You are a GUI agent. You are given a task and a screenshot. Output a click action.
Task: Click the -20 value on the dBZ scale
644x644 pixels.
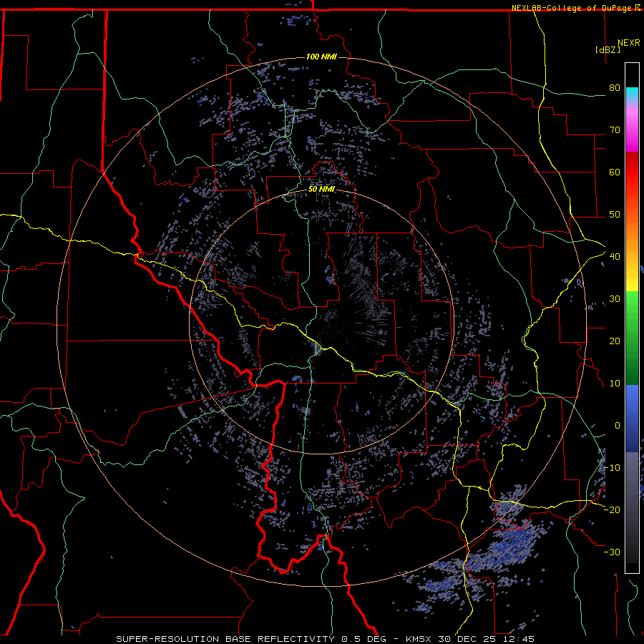pyautogui.click(x=612, y=510)
